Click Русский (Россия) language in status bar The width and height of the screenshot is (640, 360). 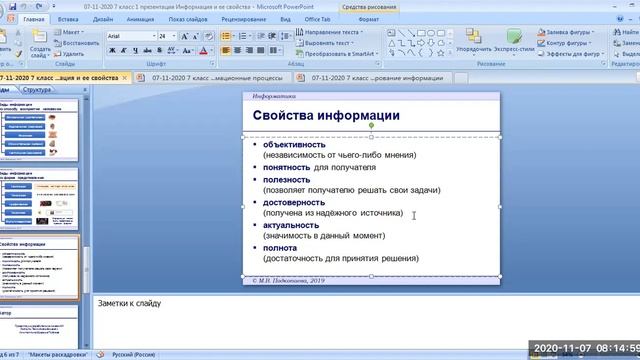click(x=134, y=355)
